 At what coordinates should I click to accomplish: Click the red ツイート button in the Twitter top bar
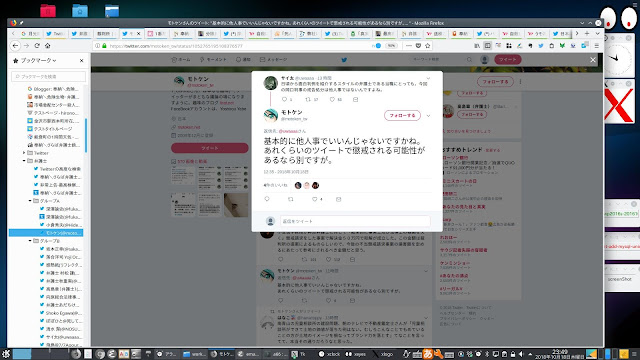[x=508, y=60]
